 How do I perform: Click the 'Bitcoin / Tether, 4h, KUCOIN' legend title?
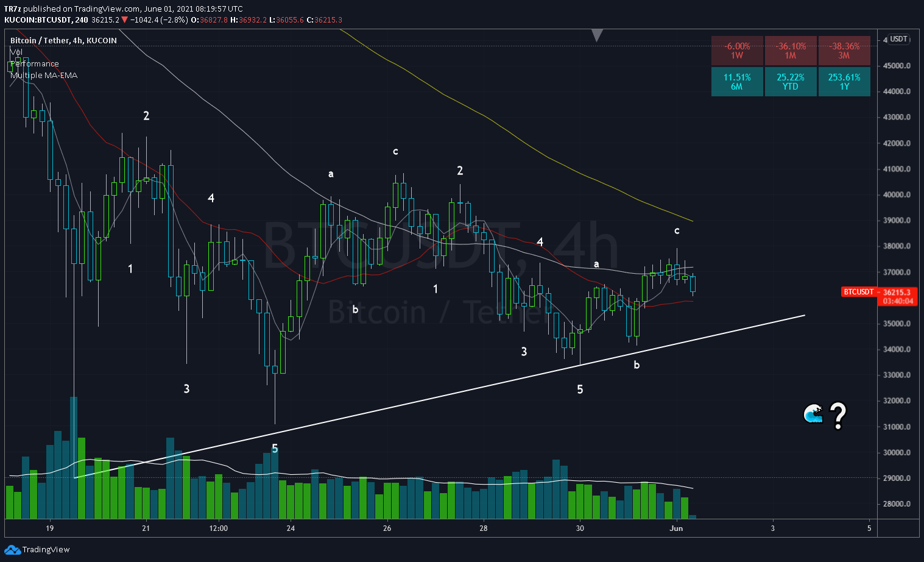coord(63,40)
